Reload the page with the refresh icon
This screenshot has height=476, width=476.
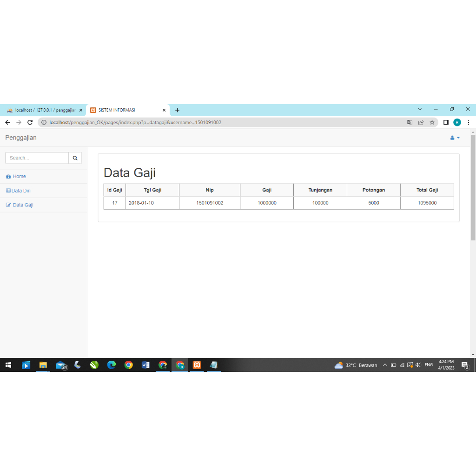[x=30, y=122]
